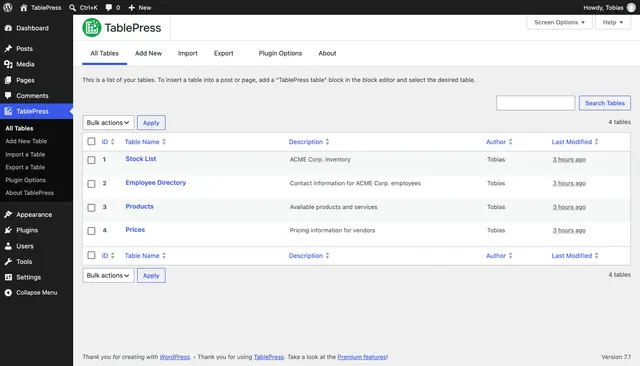Open Settings icon in sidebar
Screen dimensions: 640x366
(x=8, y=277)
